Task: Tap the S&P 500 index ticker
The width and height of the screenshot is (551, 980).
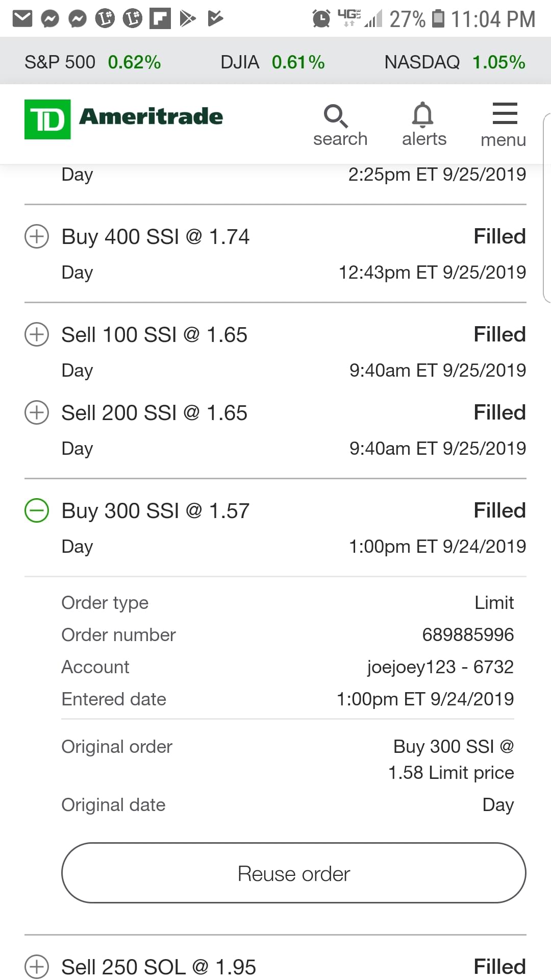Action: [92, 62]
